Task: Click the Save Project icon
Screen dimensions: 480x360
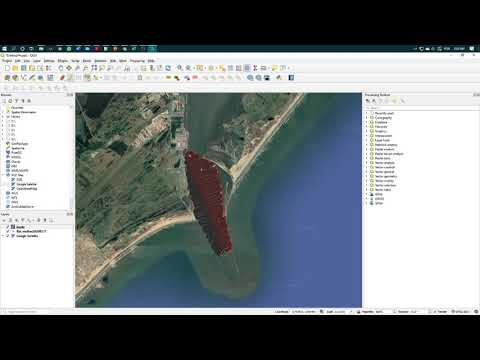Action: pyautogui.click(x=24, y=68)
